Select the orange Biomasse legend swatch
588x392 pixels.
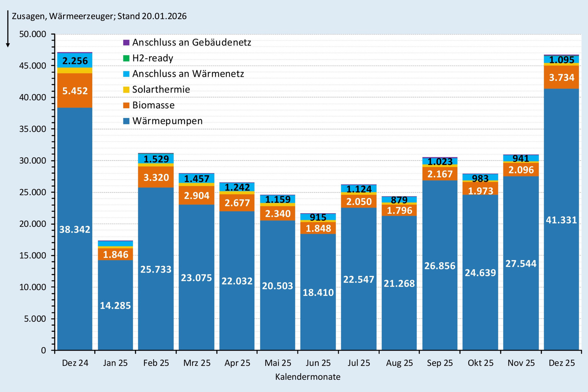(x=126, y=105)
